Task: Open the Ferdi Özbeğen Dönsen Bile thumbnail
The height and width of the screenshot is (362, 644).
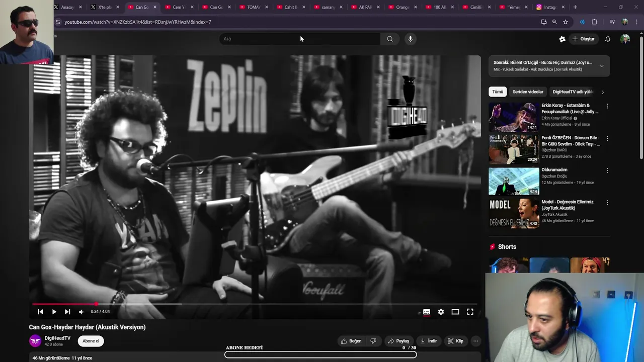Action: pos(514,149)
